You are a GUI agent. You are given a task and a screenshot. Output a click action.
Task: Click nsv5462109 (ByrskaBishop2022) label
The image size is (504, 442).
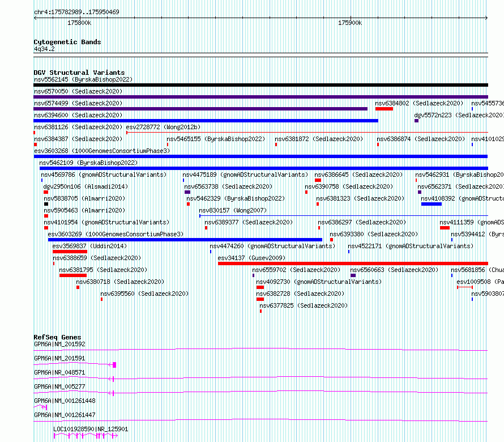(88, 163)
